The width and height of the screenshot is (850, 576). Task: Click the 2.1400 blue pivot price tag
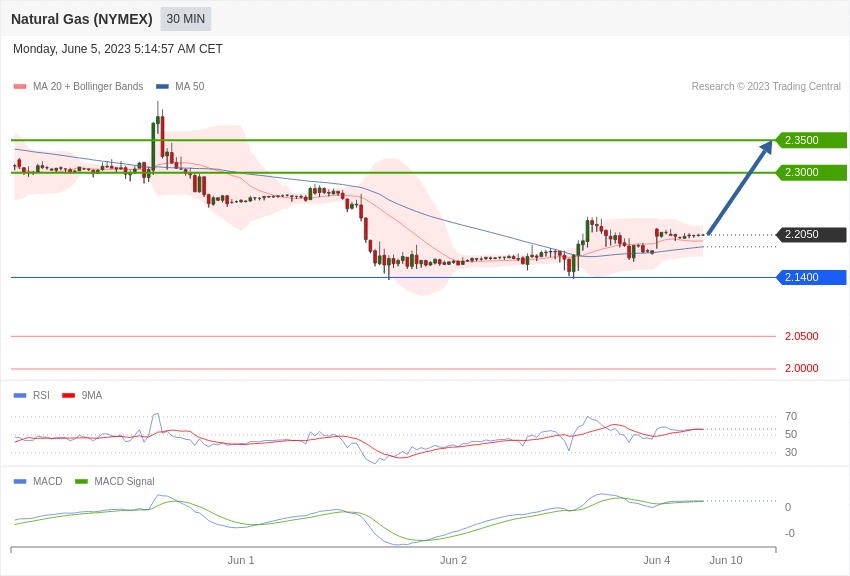812,277
